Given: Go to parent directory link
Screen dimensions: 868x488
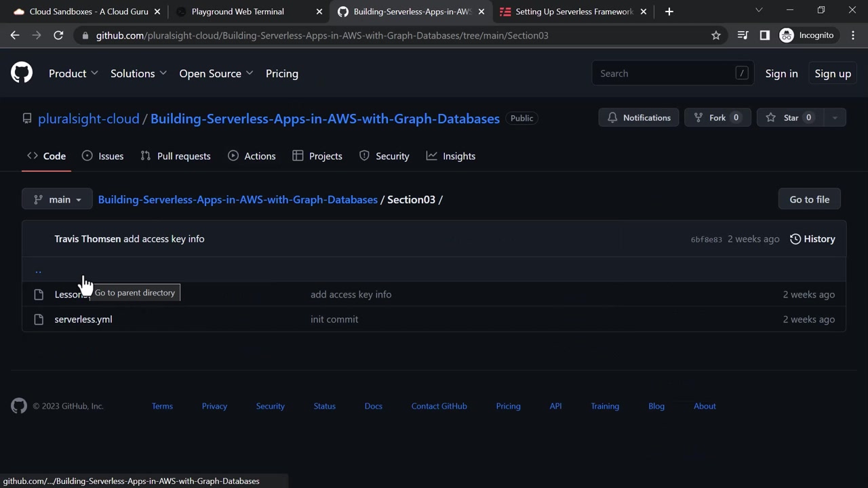Looking at the screenshot, I should click(38, 270).
